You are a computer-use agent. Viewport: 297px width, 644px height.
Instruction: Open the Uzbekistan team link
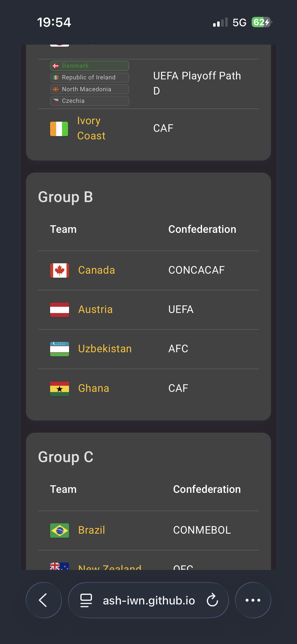105,349
